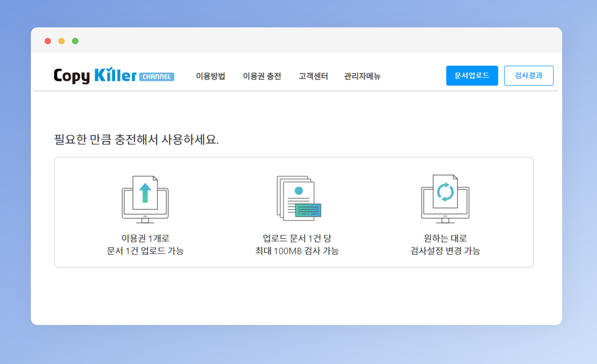597x364 pixels.
Task: Click the yellow minimize window dot
Action: point(62,41)
